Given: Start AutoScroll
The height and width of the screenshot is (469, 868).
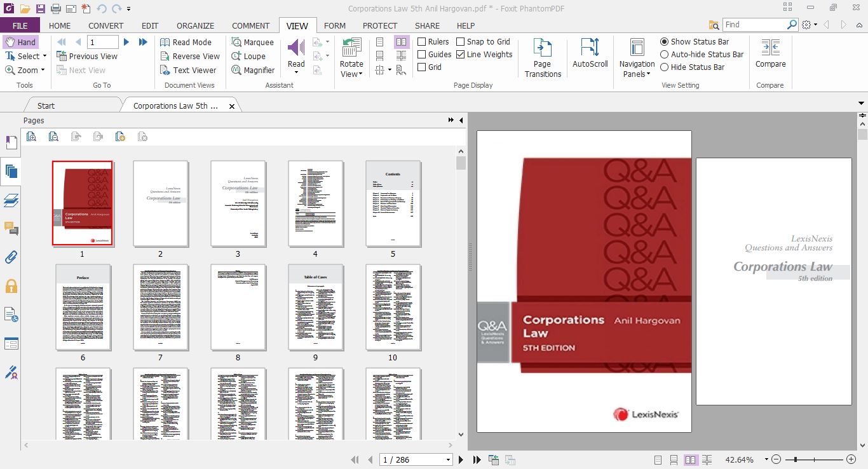Looking at the screenshot, I should pyautogui.click(x=590, y=53).
